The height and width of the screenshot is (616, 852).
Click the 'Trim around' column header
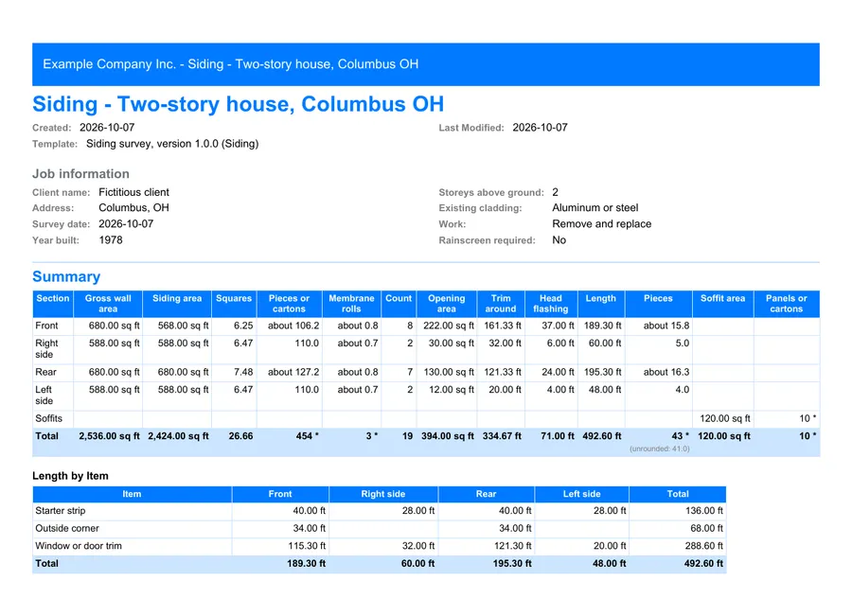(x=501, y=304)
